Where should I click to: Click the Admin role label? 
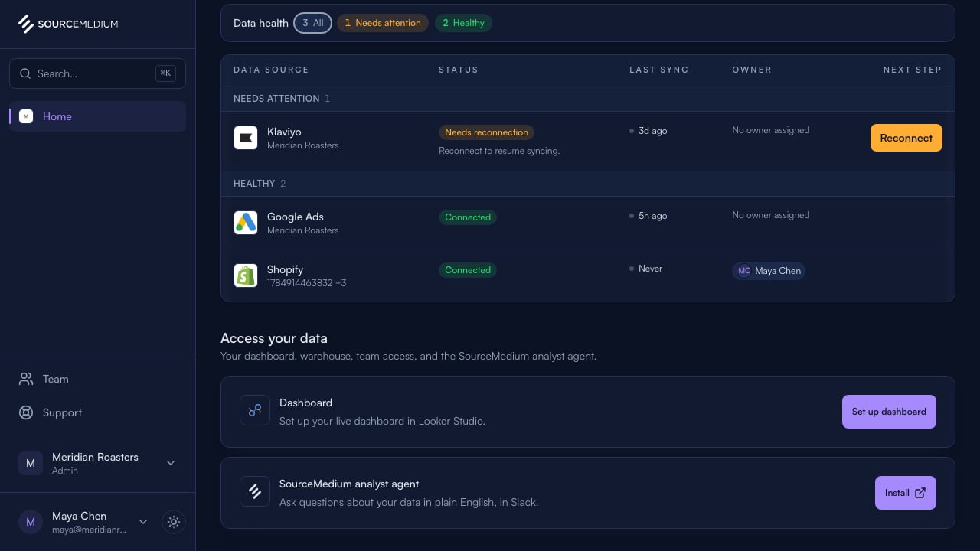click(x=65, y=471)
